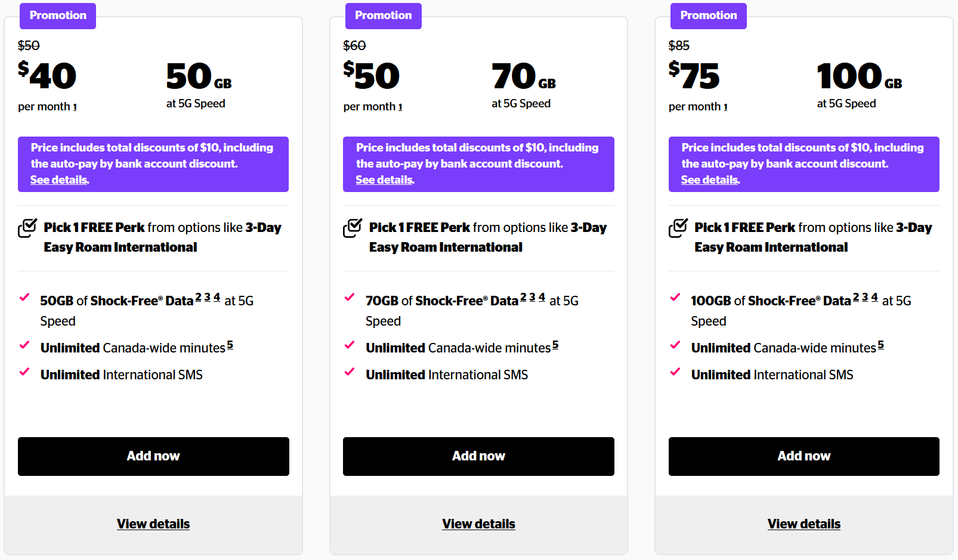Click footnote 5 after Canada-wide minutes on $75 plan
This screenshot has height=560, width=958.
click(x=881, y=345)
